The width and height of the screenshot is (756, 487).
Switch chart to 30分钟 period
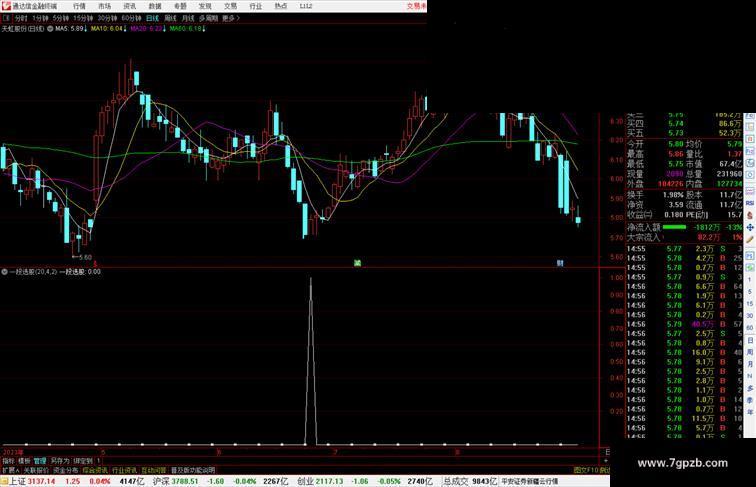click(107, 18)
